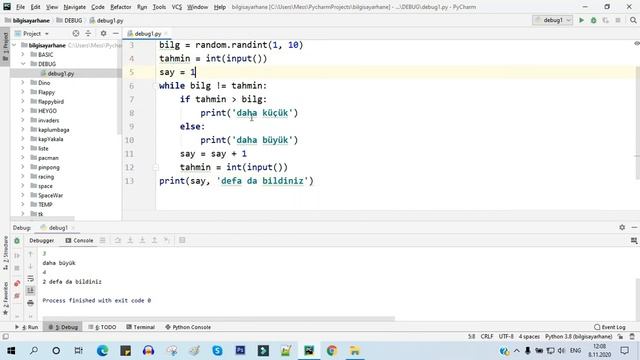Open the debug1 run configuration dropdown
640x360 pixels.
point(553,20)
